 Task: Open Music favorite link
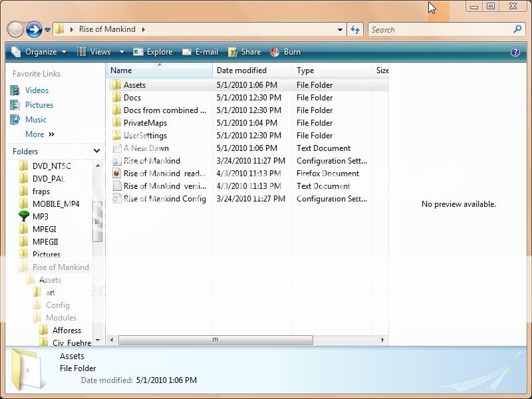(x=36, y=120)
